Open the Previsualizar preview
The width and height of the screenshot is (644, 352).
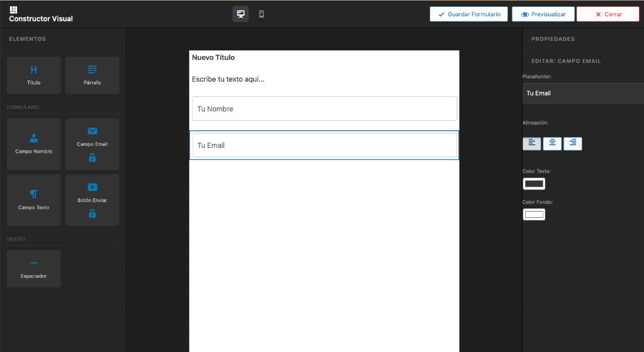coord(543,14)
